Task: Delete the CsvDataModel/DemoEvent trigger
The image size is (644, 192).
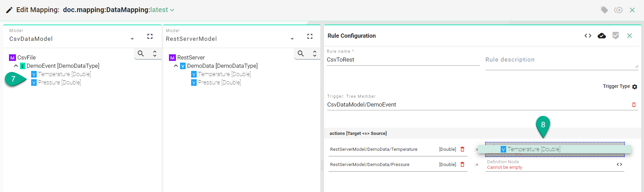Action: pos(634,104)
